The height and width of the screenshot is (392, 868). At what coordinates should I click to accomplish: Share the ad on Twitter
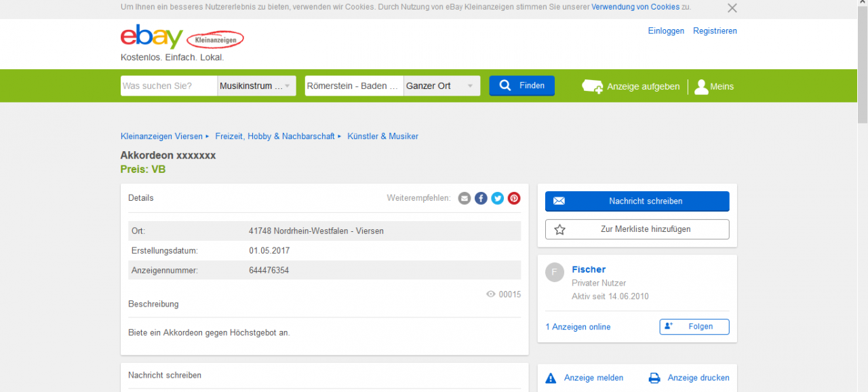click(498, 198)
